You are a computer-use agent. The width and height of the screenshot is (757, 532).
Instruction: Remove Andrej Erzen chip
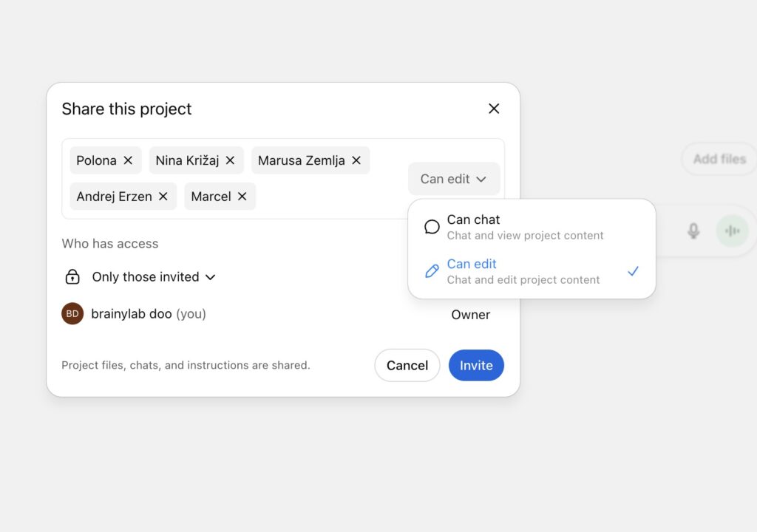click(163, 197)
